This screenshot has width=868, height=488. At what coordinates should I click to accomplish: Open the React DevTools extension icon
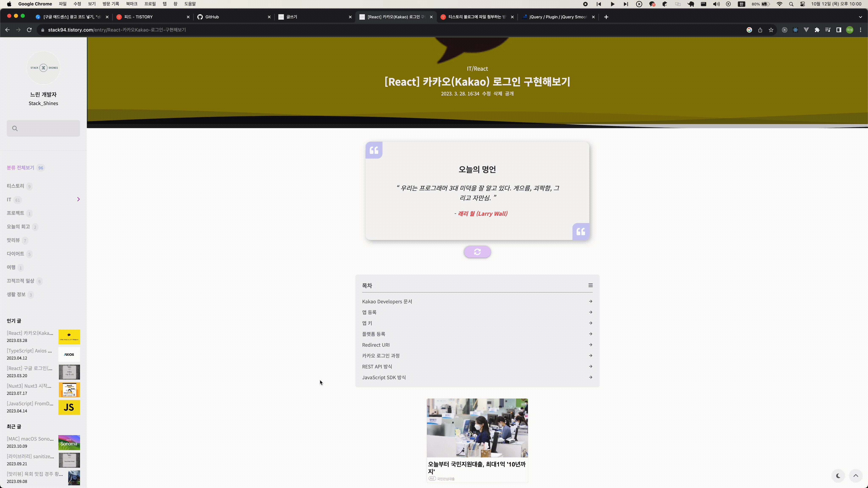(795, 30)
